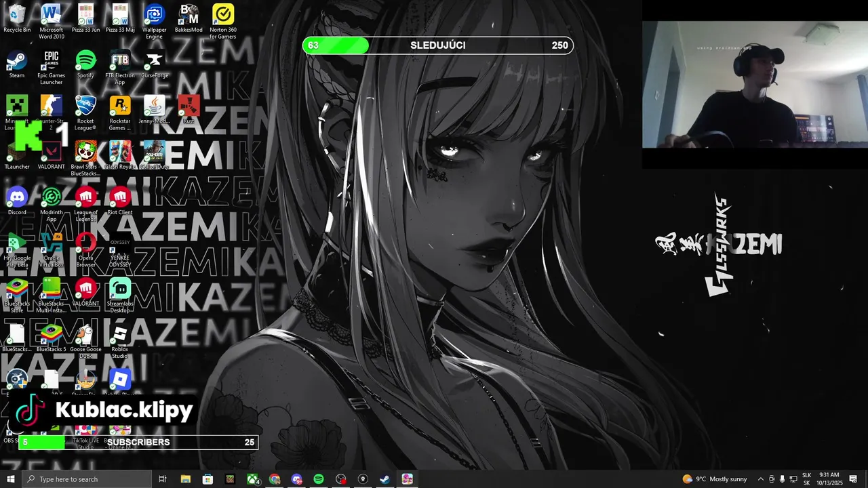Open Task View on the taskbar
The width and height of the screenshot is (868, 488).
(x=163, y=479)
